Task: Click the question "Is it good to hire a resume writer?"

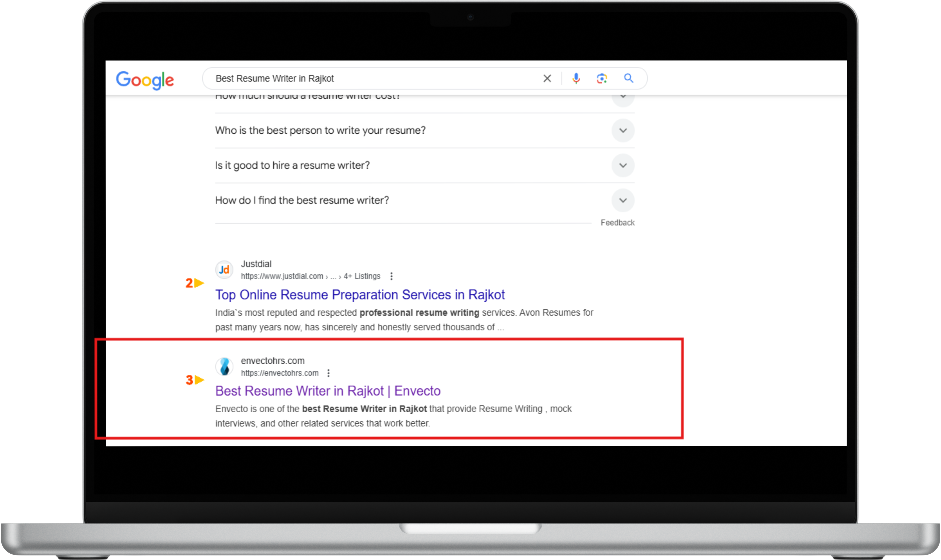Action: (x=292, y=166)
